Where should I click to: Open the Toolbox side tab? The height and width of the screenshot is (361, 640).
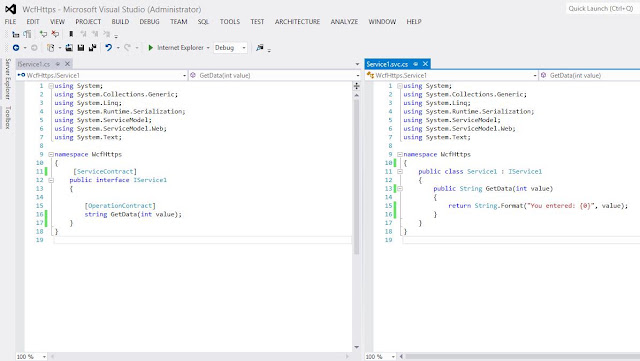pyautogui.click(x=7, y=117)
